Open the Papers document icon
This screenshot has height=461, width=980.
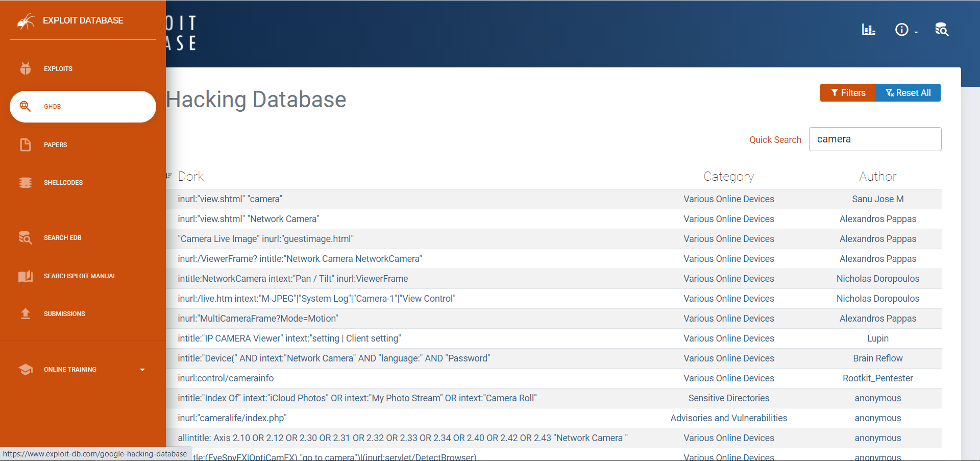click(26, 144)
